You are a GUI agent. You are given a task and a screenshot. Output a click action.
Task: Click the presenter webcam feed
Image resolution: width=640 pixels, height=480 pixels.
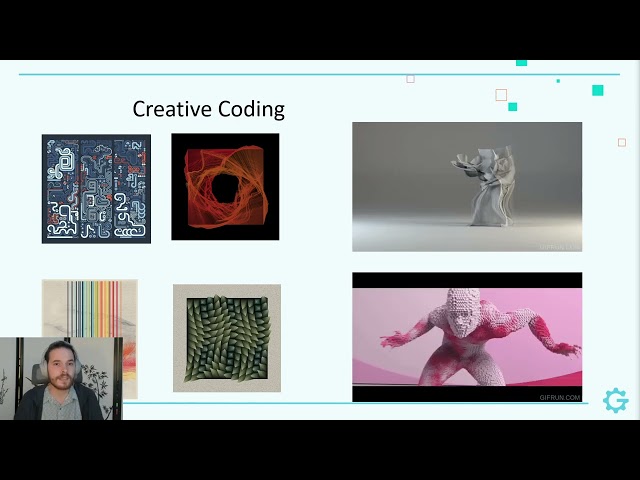click(x=61, y=378)
